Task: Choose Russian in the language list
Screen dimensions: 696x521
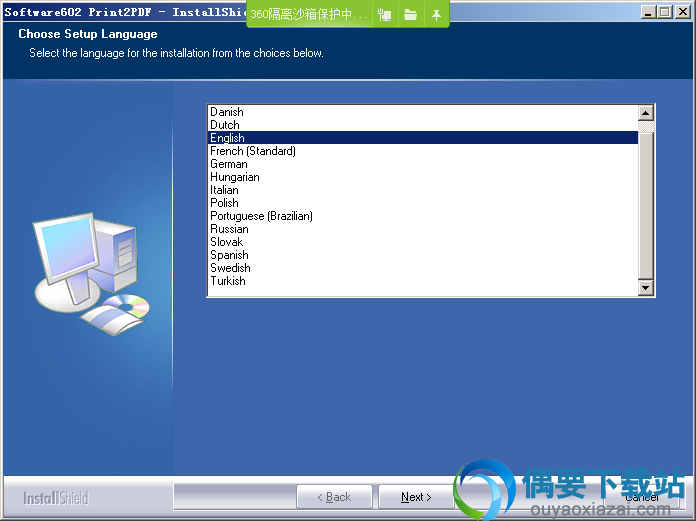Action: (423, 229)
